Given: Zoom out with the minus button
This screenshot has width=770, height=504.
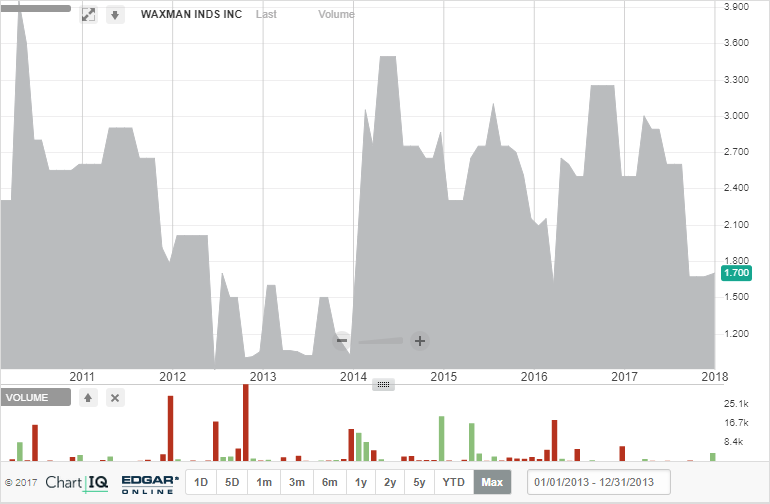Looking at the screenshot, I should (342, 340).
